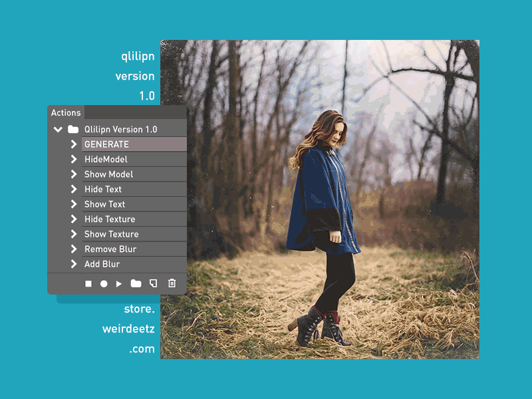The width and height of the screenshot is (532, 399).
Task: Collapse the Qlilipn Version 1.0 action set
Action: [58, 129]
